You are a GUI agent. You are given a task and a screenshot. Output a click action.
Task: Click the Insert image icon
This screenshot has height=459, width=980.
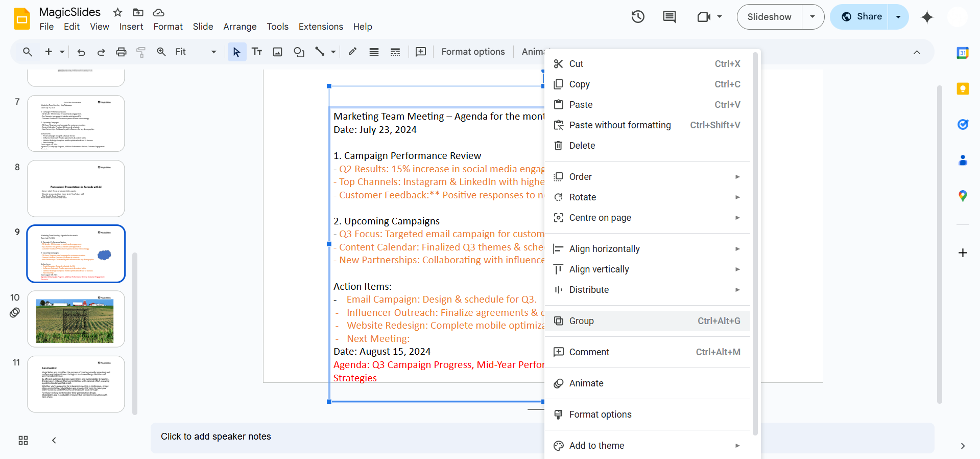[277, 52]
